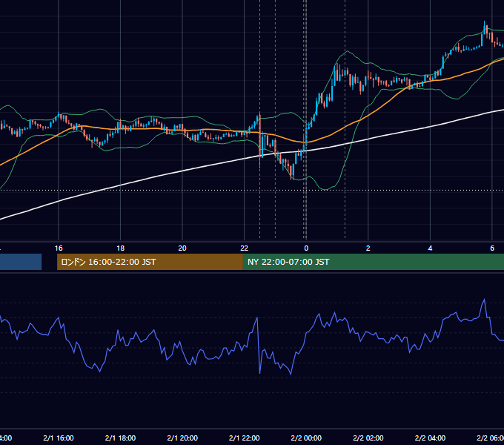Click the 2/2 00:00 date label

(x=306, y=438)
